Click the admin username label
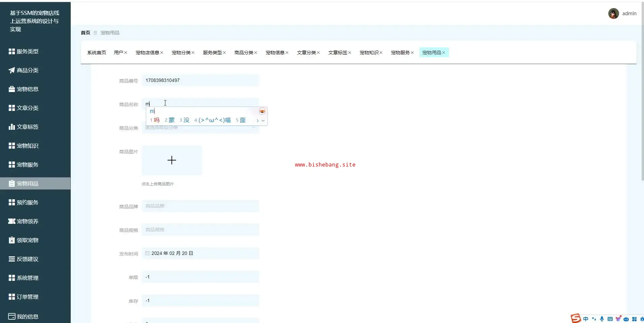Screen dimensions: 644x323 click(x=629, y=13)
